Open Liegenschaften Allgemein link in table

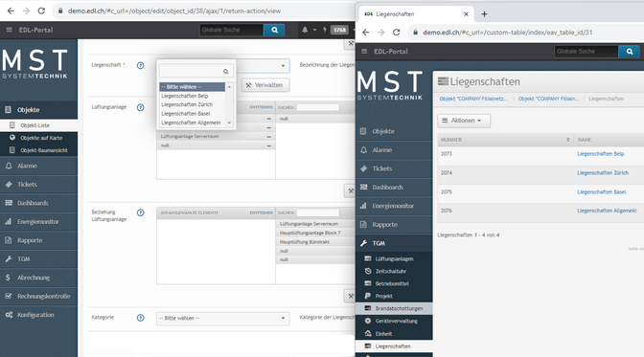click(x=607, y=211)
